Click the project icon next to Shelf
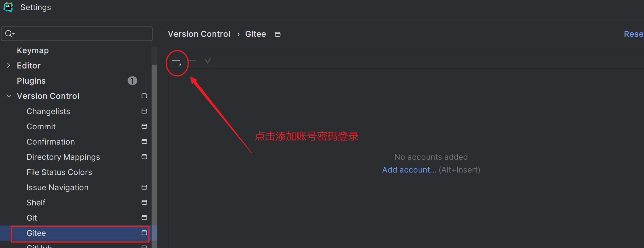This screenshot has width=644, height=248. pyautogui.click(x=144, y=202)
